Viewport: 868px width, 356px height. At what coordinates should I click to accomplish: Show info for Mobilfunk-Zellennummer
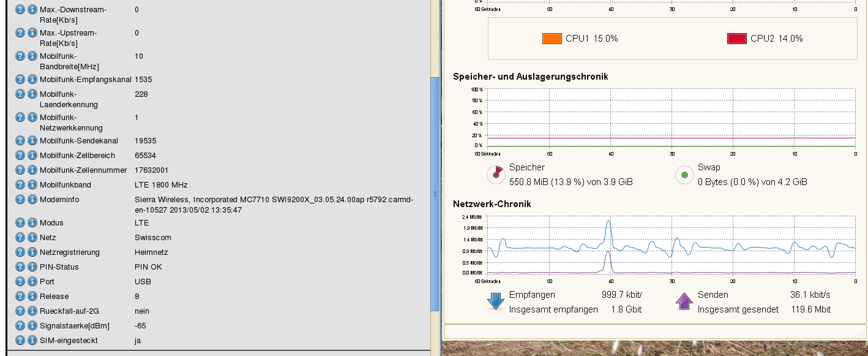[32, 170]
